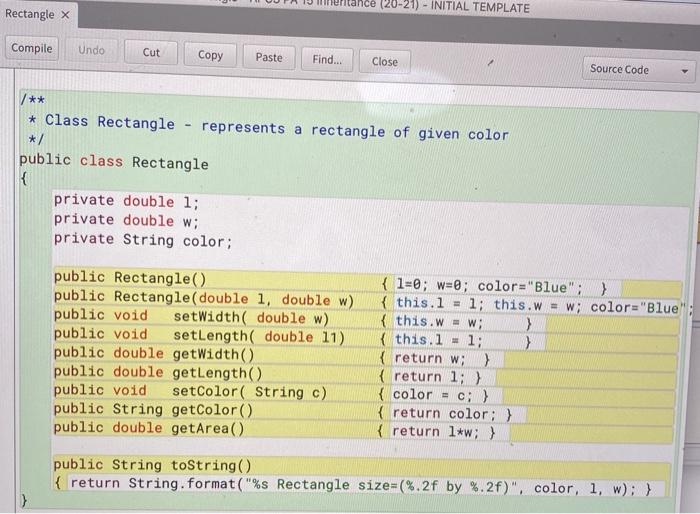700x514 pixels.
Task: Click the getArea() method signature
Action: (x=149, y=428)
